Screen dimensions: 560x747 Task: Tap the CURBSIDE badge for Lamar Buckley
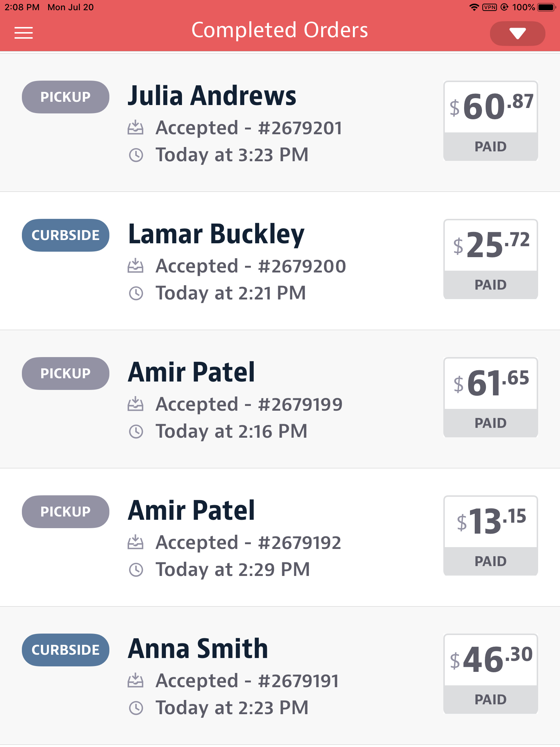66,235
